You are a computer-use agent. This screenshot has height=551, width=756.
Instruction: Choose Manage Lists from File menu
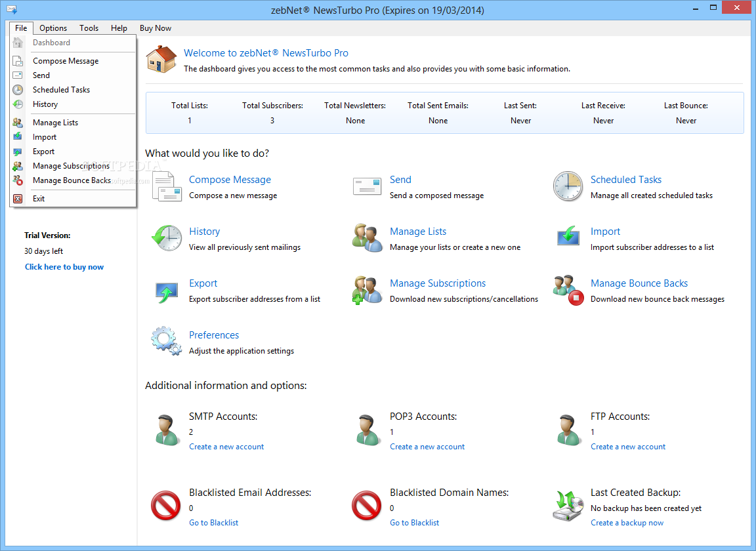point(73,123)
